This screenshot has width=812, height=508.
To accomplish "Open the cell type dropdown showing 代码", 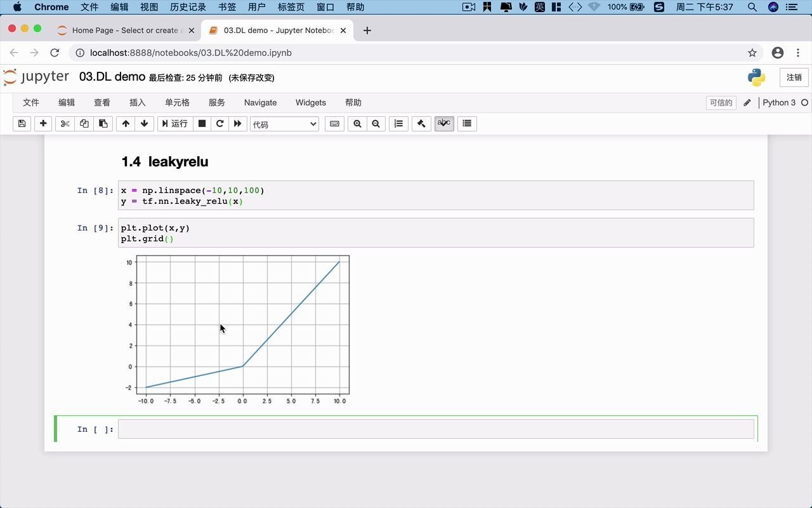I will click(x=284, y=124).
